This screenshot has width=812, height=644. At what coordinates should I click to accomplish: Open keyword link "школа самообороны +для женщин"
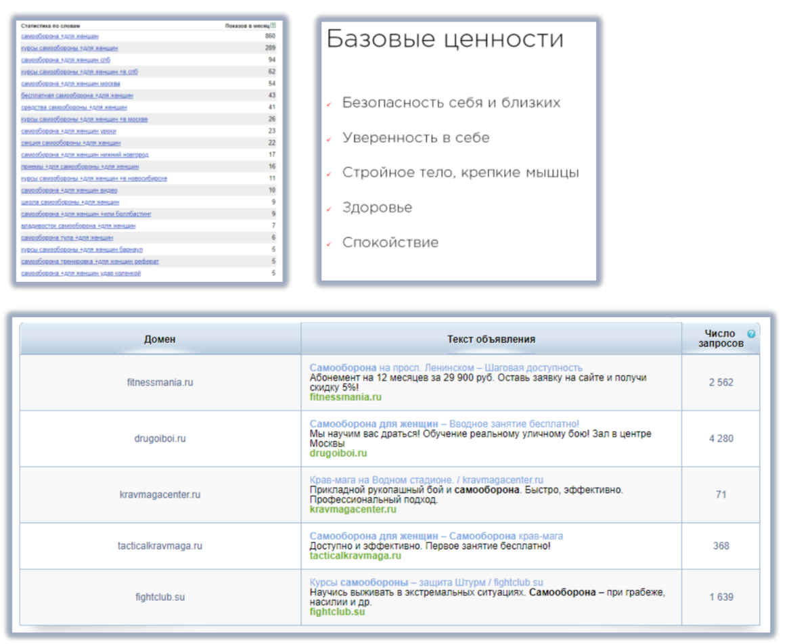pos(70,202)
